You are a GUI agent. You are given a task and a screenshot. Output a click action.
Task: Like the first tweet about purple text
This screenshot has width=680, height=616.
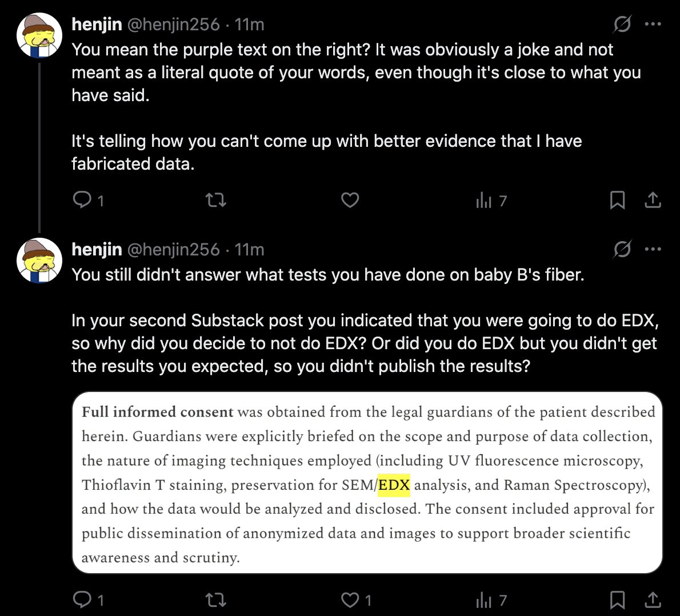[x=350, y=200]
